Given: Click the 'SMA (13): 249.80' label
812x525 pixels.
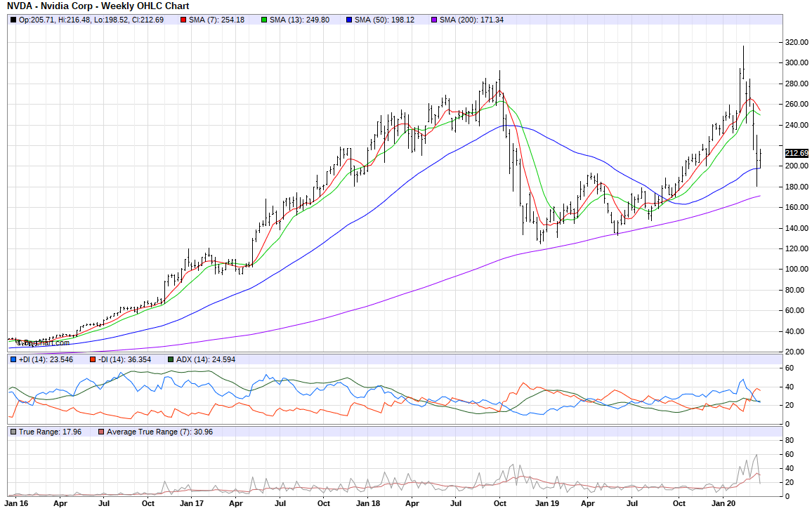Looking at the screenshot, I should tap(299, 20).
